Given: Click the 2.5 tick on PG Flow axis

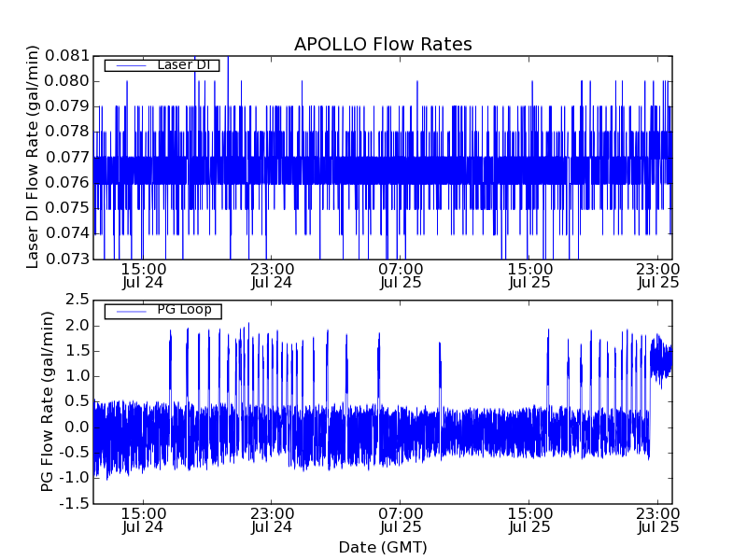Looking at the screenshot, I should pos(78,300).
